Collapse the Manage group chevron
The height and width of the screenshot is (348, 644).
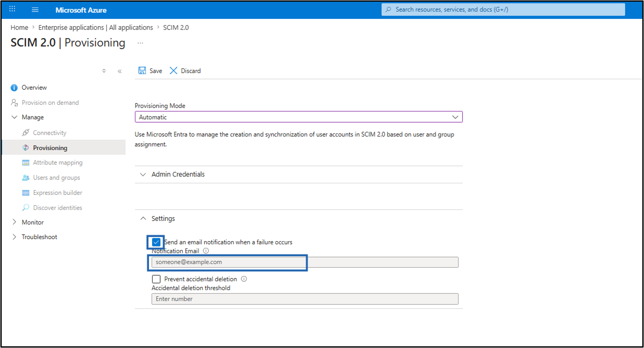pos(14,117)
